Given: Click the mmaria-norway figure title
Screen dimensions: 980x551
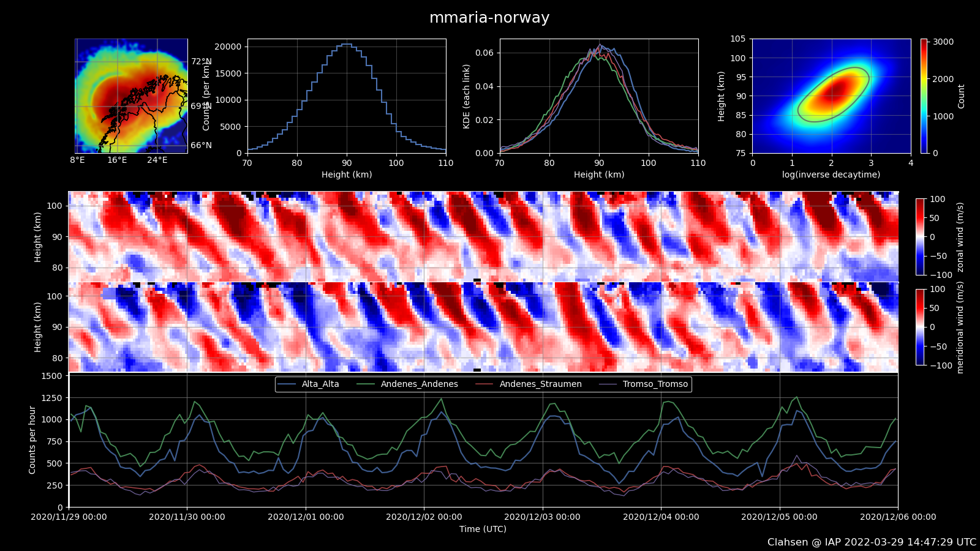Looking at the screenshot, I should [489, 18].
